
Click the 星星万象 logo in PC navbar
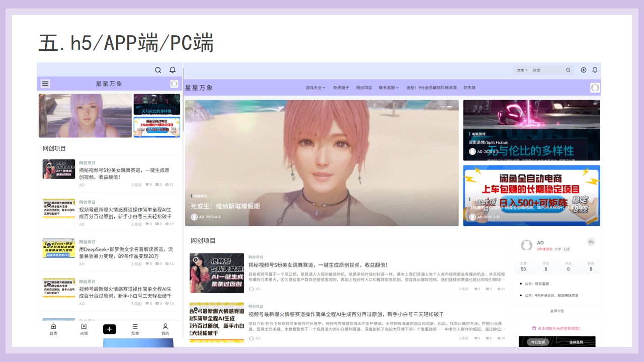[x=199, y=87]
